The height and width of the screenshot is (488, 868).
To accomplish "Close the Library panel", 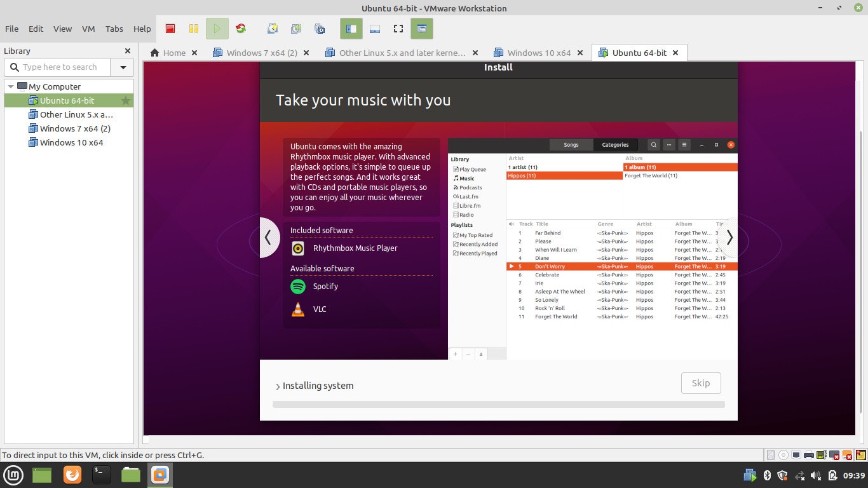I will pos(128,51).
